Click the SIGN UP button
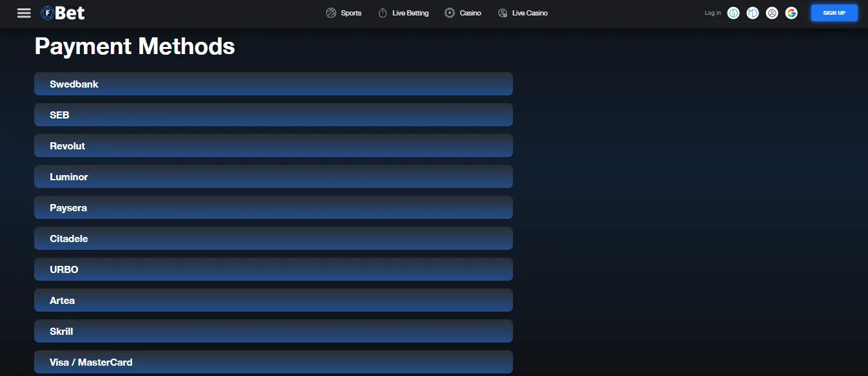868x376 pixels. [834, 13]
